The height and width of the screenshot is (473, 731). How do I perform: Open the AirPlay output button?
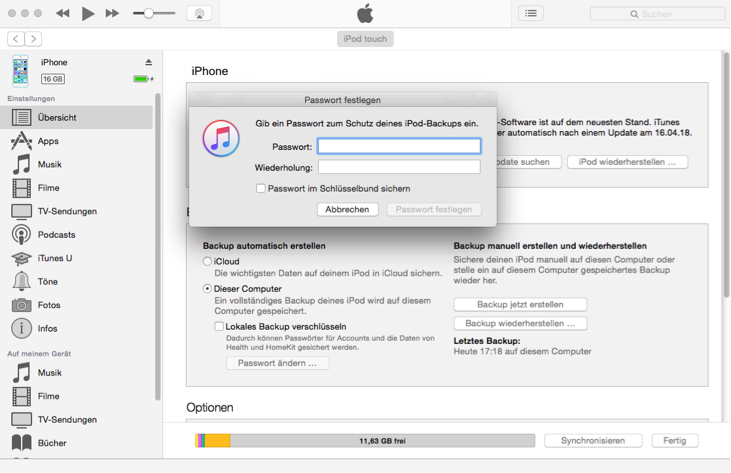point(199,14)
